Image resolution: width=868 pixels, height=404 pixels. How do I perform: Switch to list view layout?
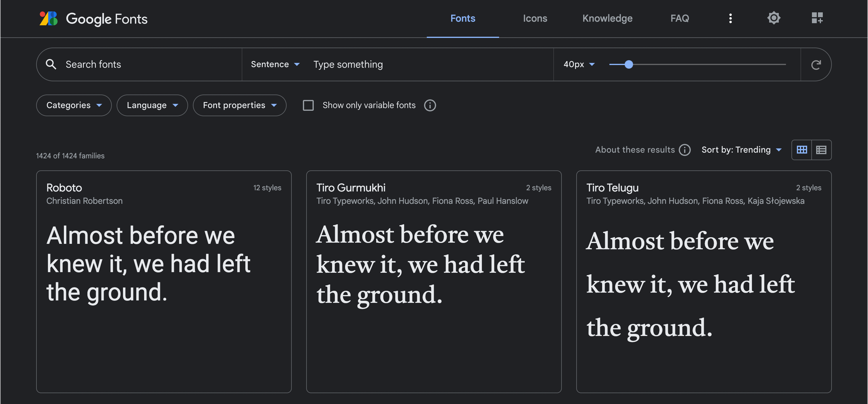821,150
